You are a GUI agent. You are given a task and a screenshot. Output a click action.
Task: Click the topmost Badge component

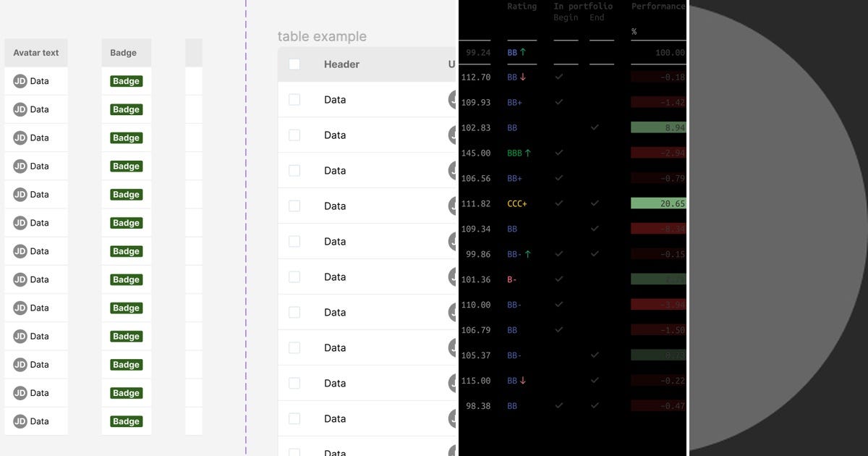click(126, 81)
